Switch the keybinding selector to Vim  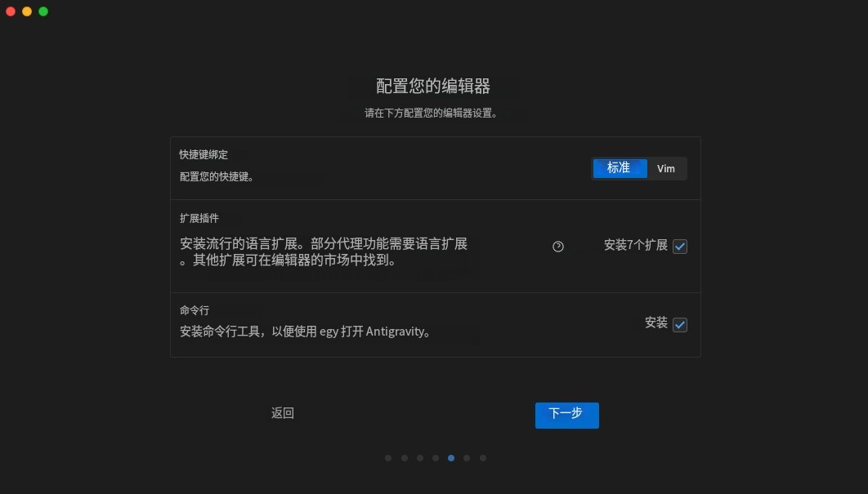click(666, 168)
